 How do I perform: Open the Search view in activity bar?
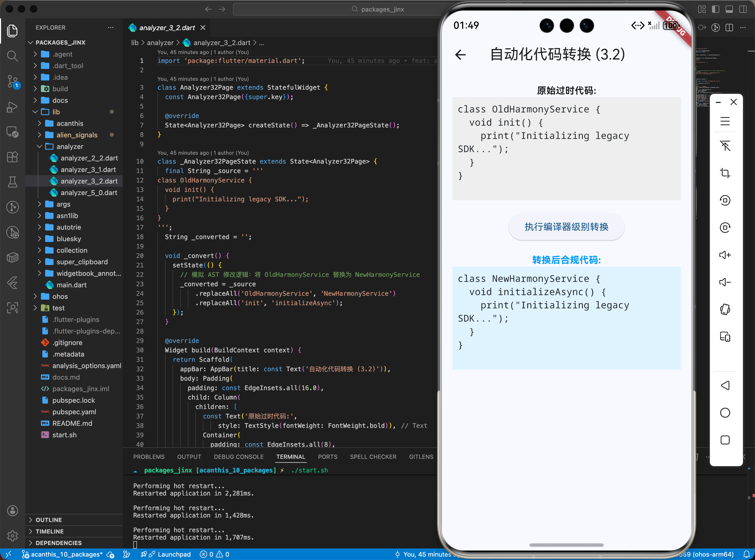pos(12,56)
